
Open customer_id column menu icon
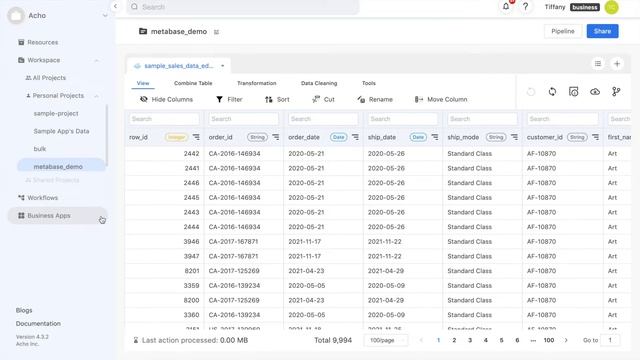[x=596, y=137]
